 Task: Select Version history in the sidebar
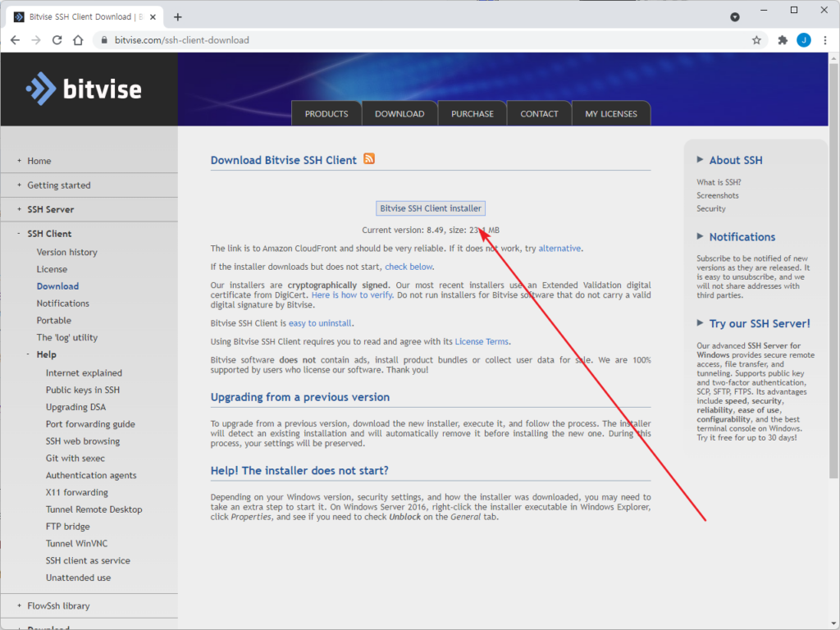(66, 251)
